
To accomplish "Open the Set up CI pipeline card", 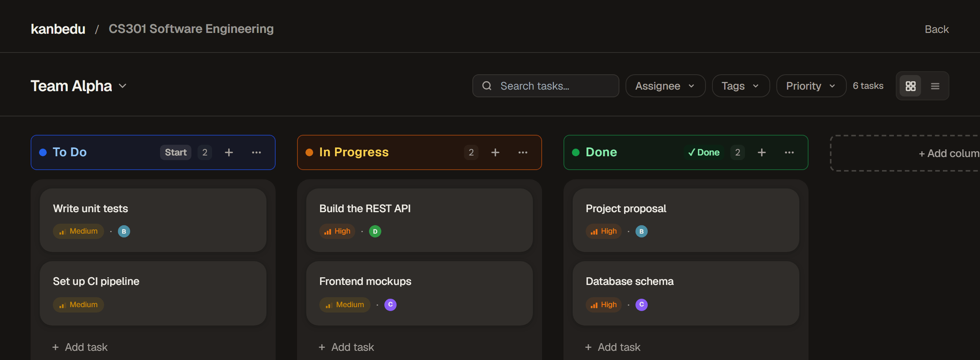I will [153, 293].
